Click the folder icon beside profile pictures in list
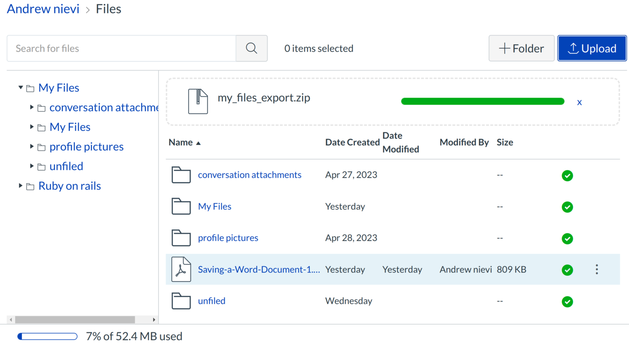 tap(181, 238)
